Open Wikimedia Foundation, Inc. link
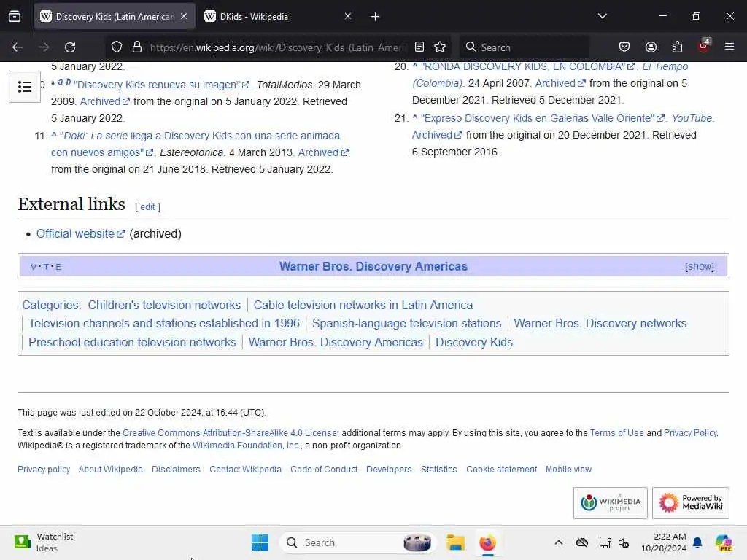This screenshot has width=747, height=560. point(246,446)
